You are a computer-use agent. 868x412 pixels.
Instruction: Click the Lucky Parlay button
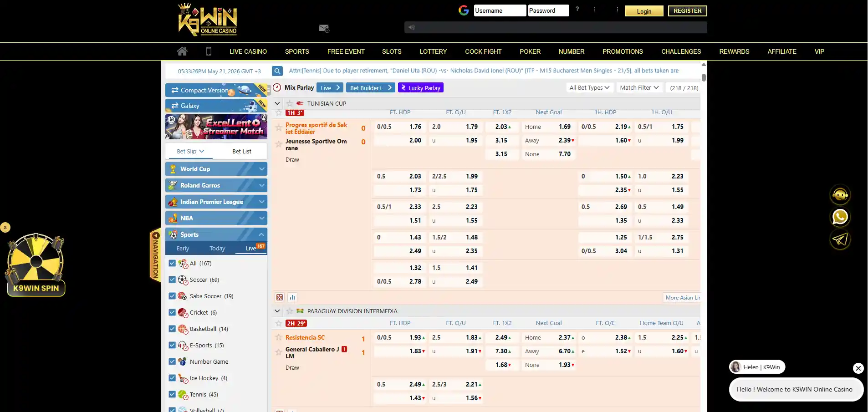pos(421,87)
